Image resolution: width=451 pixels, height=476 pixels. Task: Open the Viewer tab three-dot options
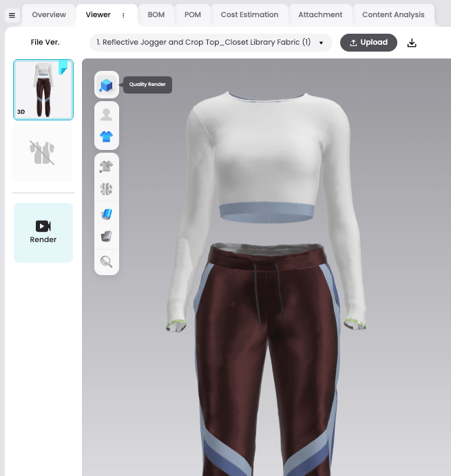point(123,15)
